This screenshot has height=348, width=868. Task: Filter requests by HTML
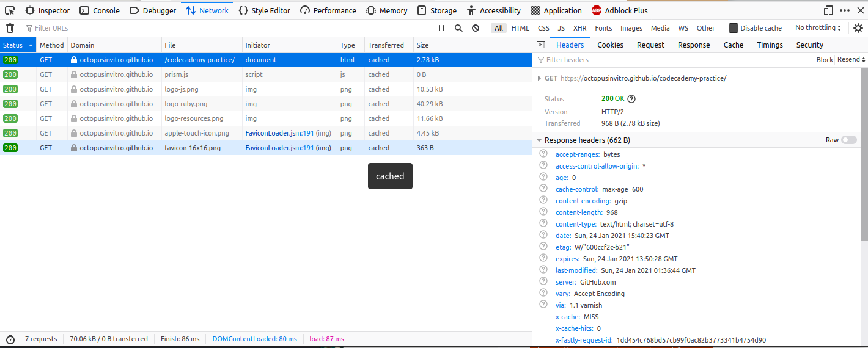pyautogui.click(x=520, y=28)
